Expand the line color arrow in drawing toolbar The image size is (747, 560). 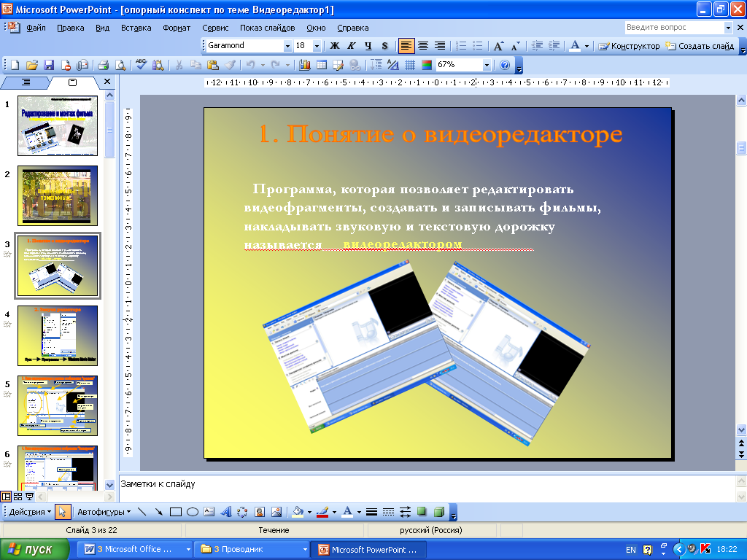[334, 513]
